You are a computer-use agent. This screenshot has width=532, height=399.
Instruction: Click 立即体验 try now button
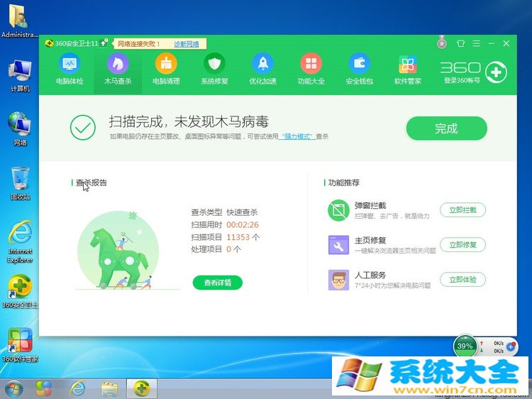pos(462,280)
